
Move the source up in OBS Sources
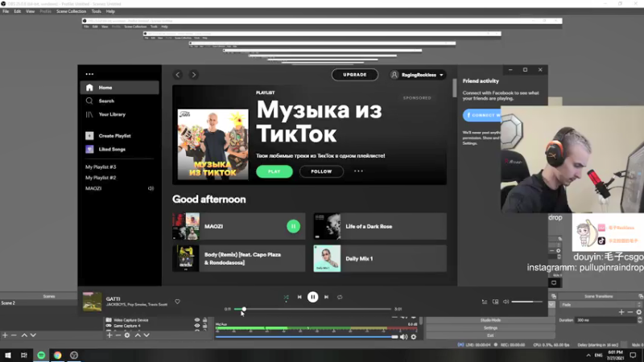(x=138, y=335)
